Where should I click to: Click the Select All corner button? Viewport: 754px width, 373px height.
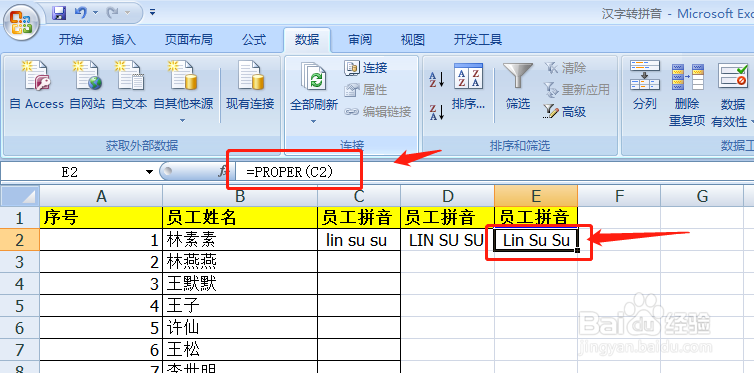pos(19,196)
